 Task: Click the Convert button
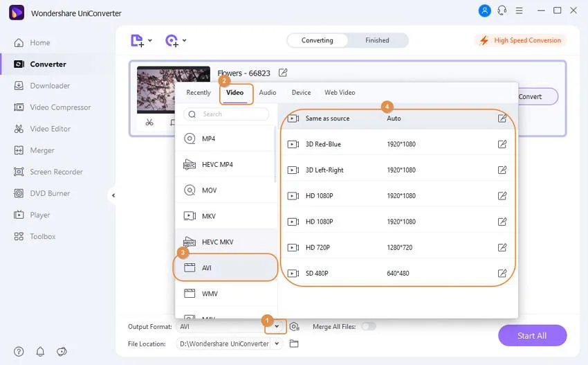[536, 96]
